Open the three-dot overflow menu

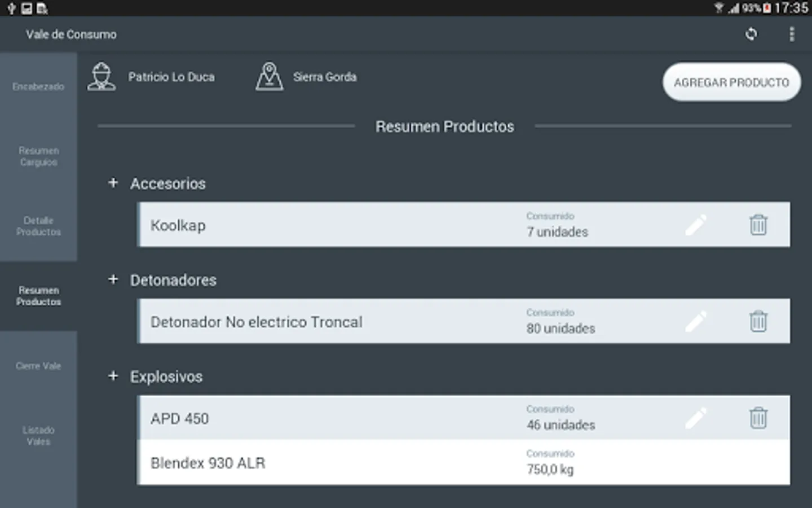(x=792, y=34)
